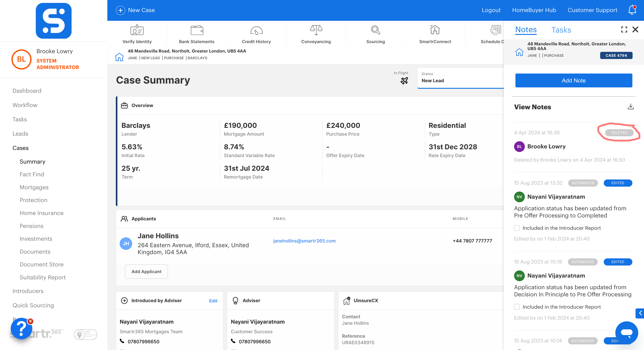Click the reference URAE0348915
This screenshot has height=350, width=644.
(x=358, y=342)
